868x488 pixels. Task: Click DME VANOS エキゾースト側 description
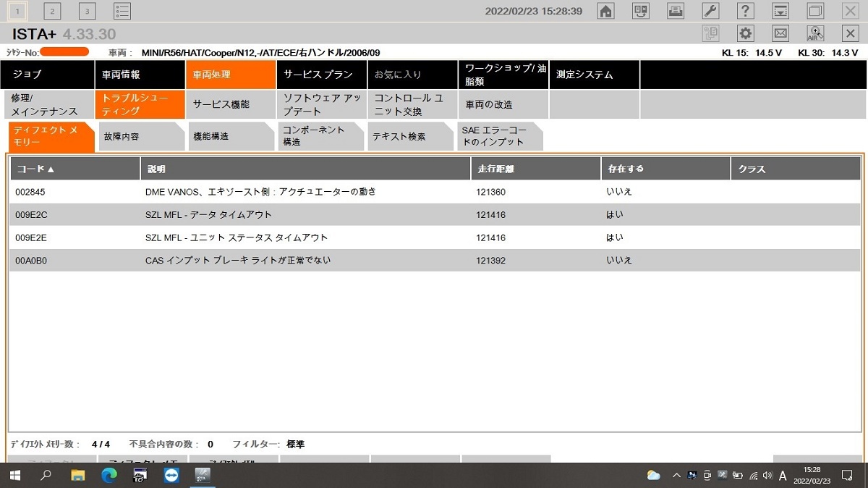click(260, 192)
